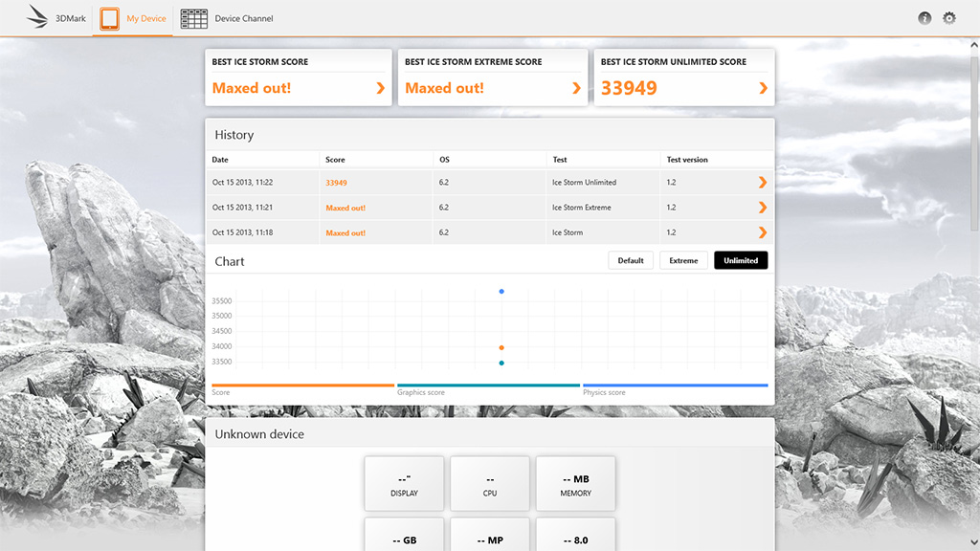This screenshot has width=980, height=551.
Task: Click the Test version column header
Action: pos(687,160)
